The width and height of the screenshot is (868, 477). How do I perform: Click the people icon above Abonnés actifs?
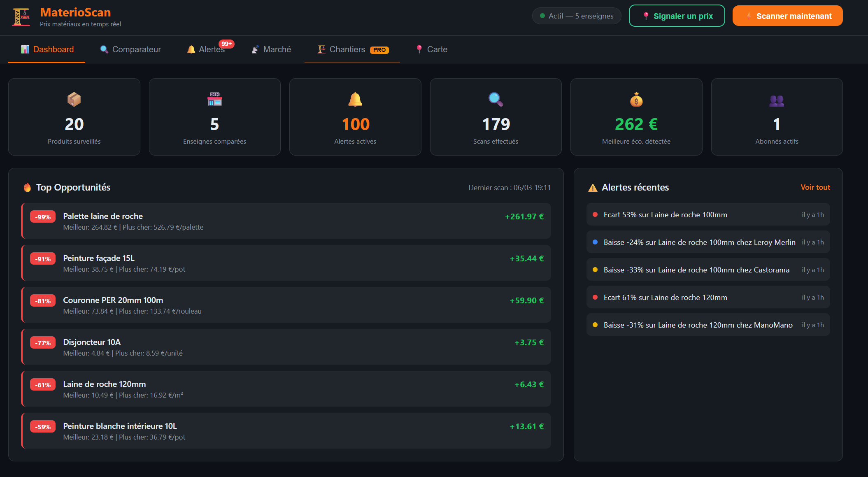(x=777, y=99)
